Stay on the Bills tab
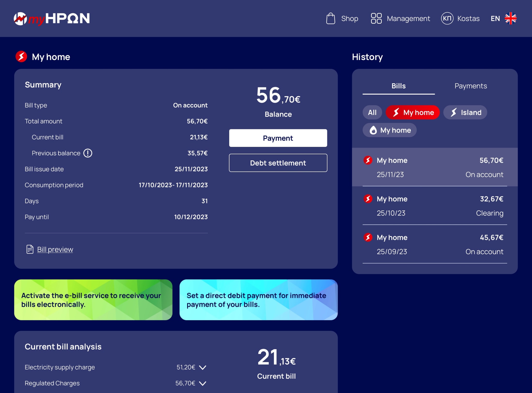 398,86
